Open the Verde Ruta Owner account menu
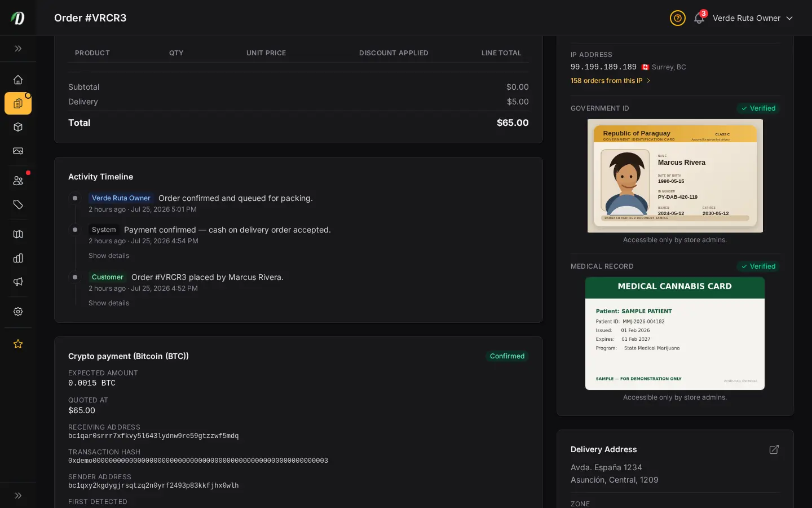Image resolution: width=812 pixels, height=508 pixels. pos(753,18)
